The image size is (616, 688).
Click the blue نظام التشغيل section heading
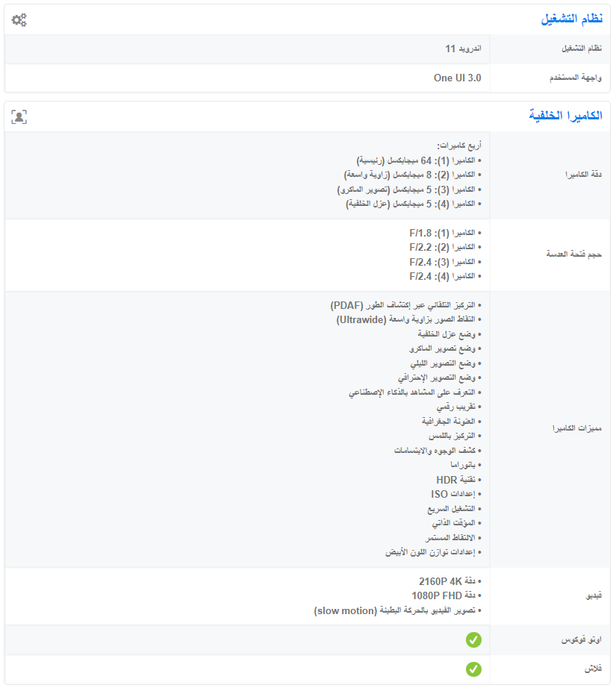571,19
